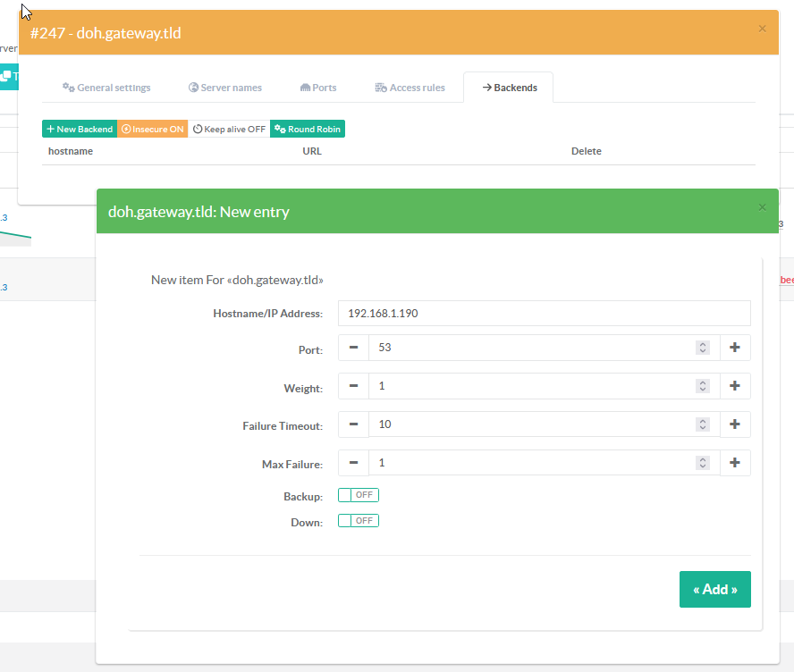Click the New Backend button

(80, 129)
